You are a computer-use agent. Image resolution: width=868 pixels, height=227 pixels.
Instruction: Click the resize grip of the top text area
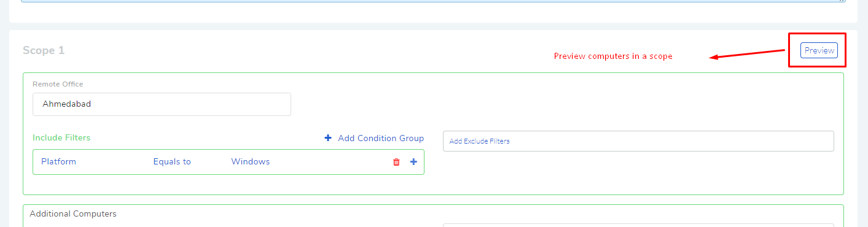842,1
